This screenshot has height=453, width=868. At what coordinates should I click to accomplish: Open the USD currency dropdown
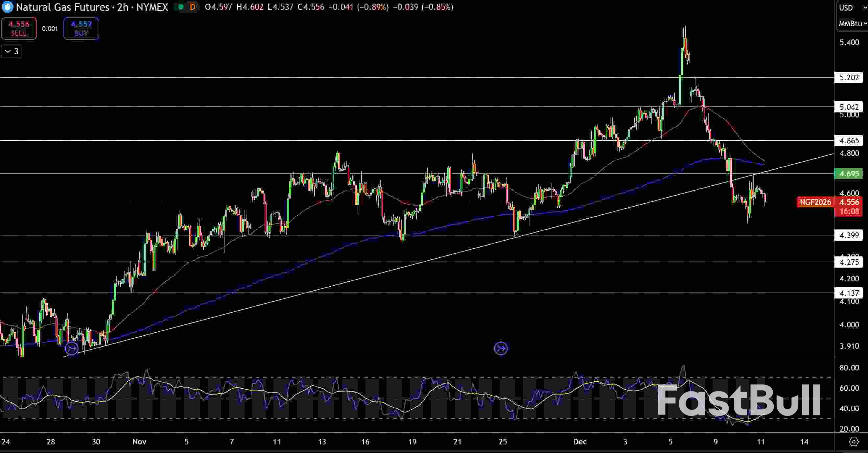(849, 8)
